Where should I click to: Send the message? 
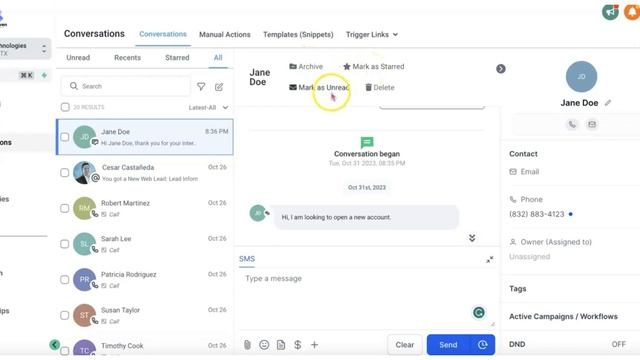click(x=448, y=345)
